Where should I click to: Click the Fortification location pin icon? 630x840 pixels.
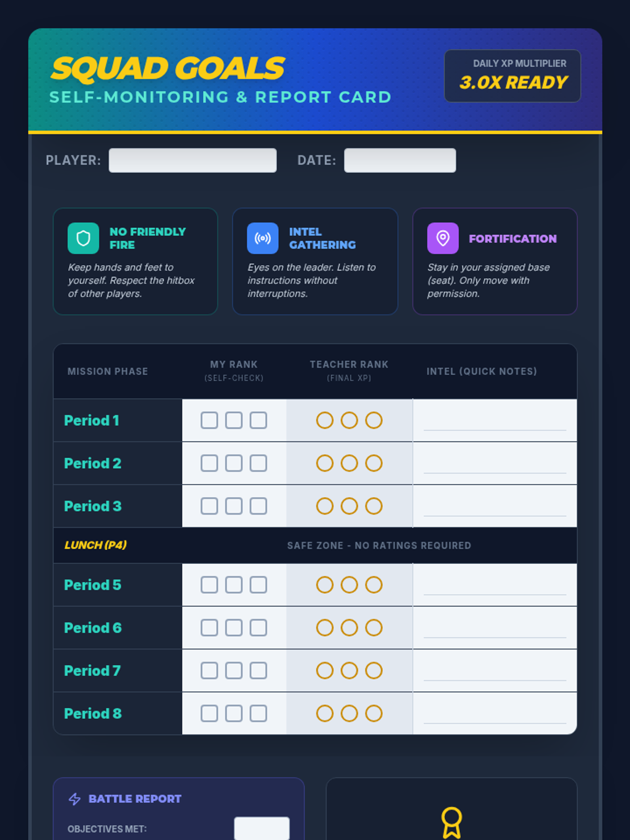[x=443, y=238]
